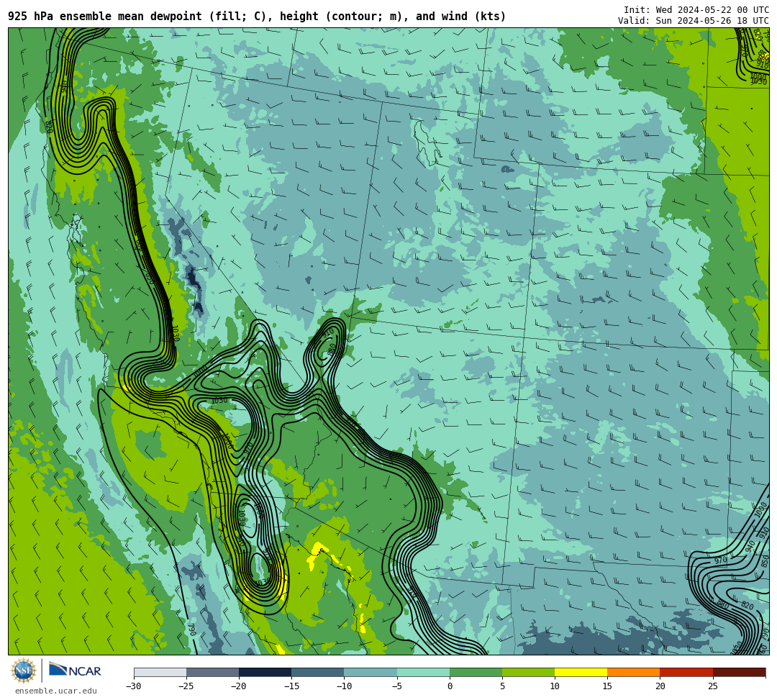Select the dark navy -20 to -15 swatch

pyautogui.click(x=265, y=672)
